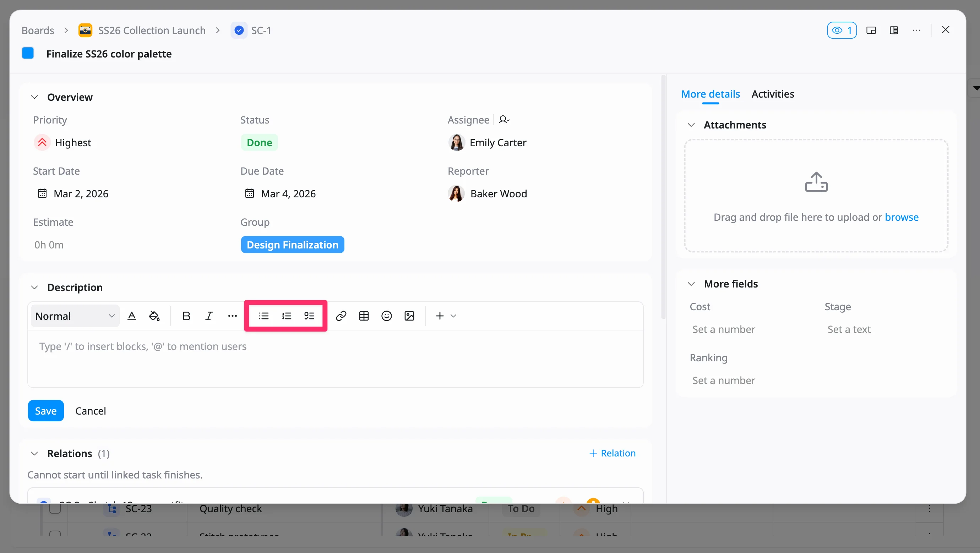
Task: Go to Boards breadcrumb
Action: point(38,31)
